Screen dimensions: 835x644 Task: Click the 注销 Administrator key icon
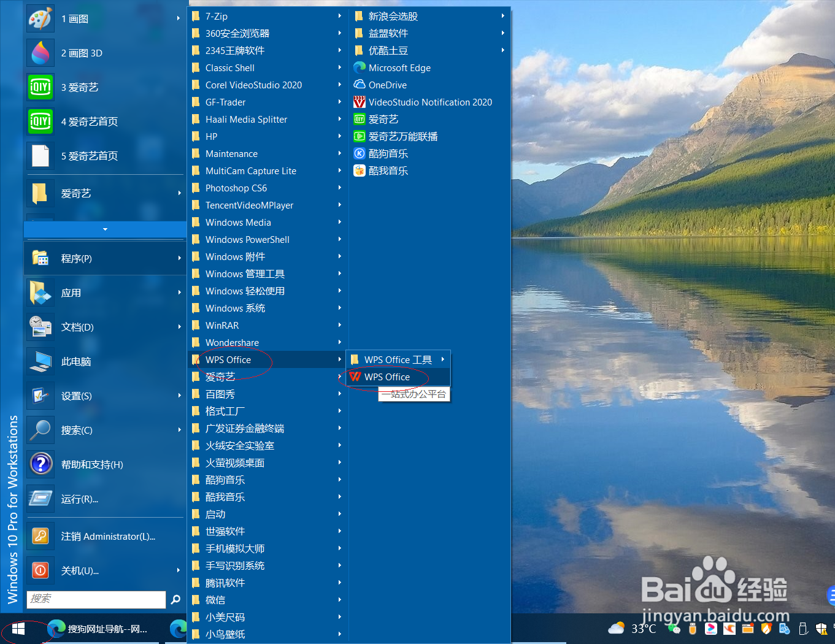click(x=40, y=536)
